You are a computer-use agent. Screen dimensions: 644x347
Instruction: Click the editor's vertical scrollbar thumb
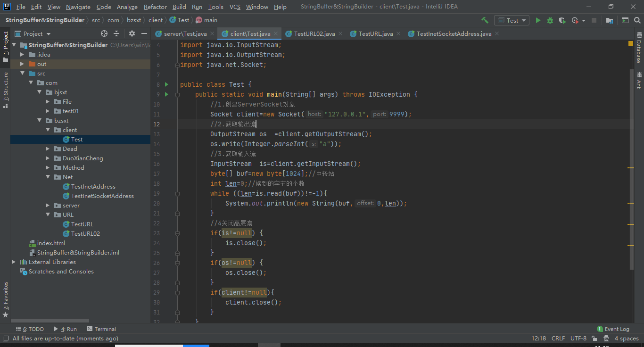click(632, 169)
